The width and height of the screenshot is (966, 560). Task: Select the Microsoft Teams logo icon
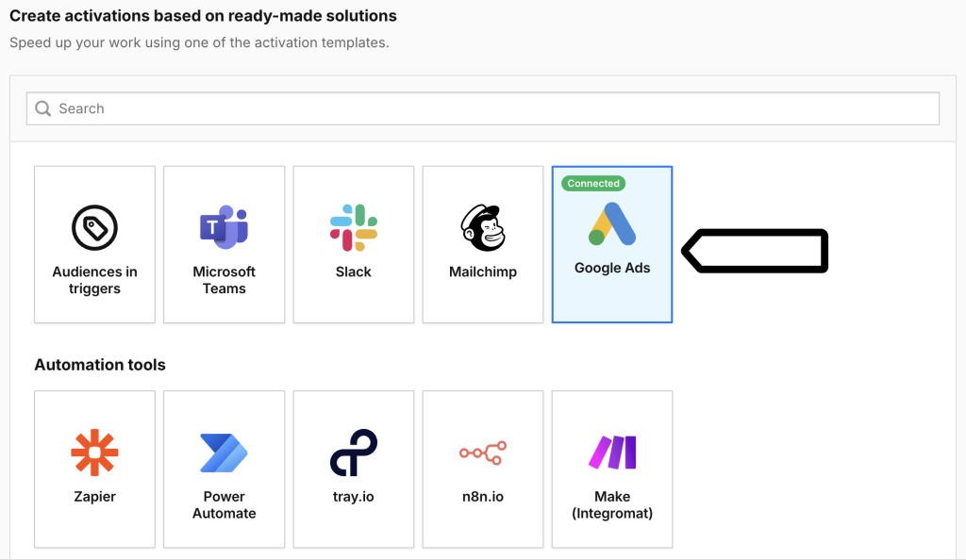pyautogui.click(x=224, y=227)
